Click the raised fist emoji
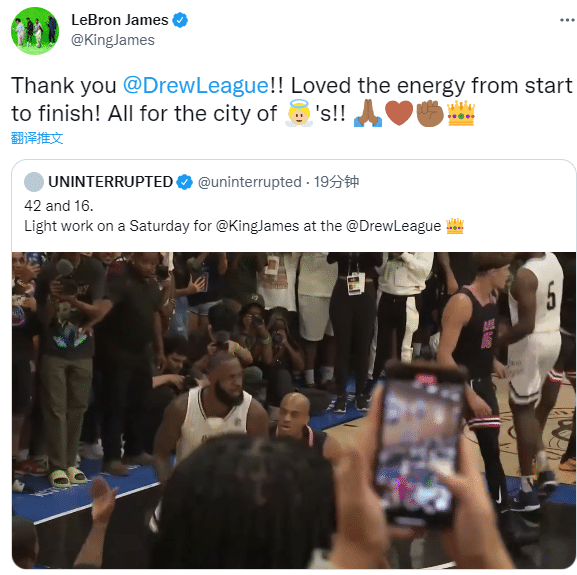 point(430,113)
